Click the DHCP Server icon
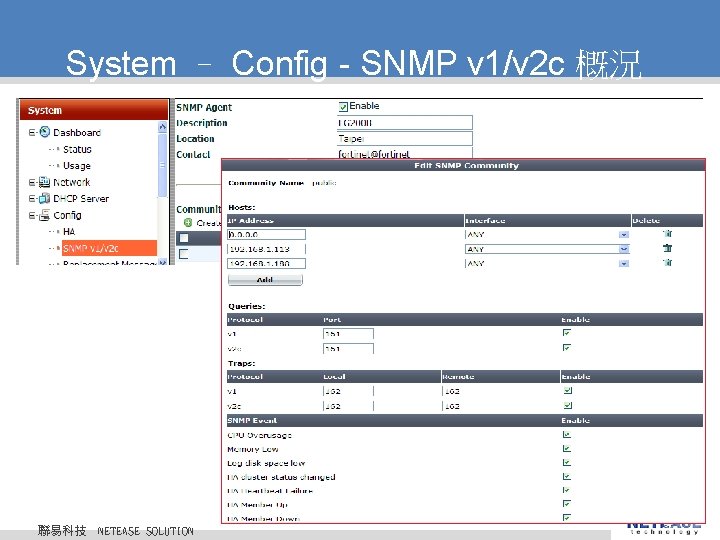The image size is (720, 540). click(x=44, y=198)
